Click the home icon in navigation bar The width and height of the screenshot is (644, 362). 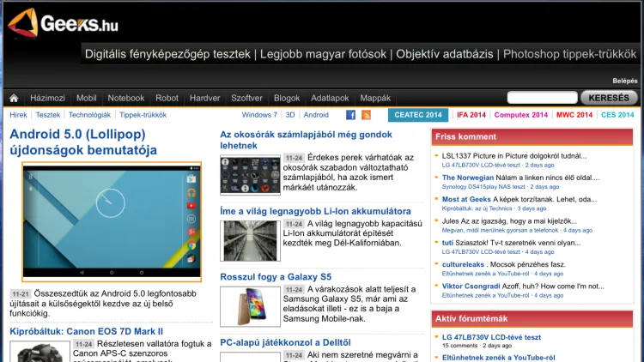pyautogui.click(x=14, y=98)
